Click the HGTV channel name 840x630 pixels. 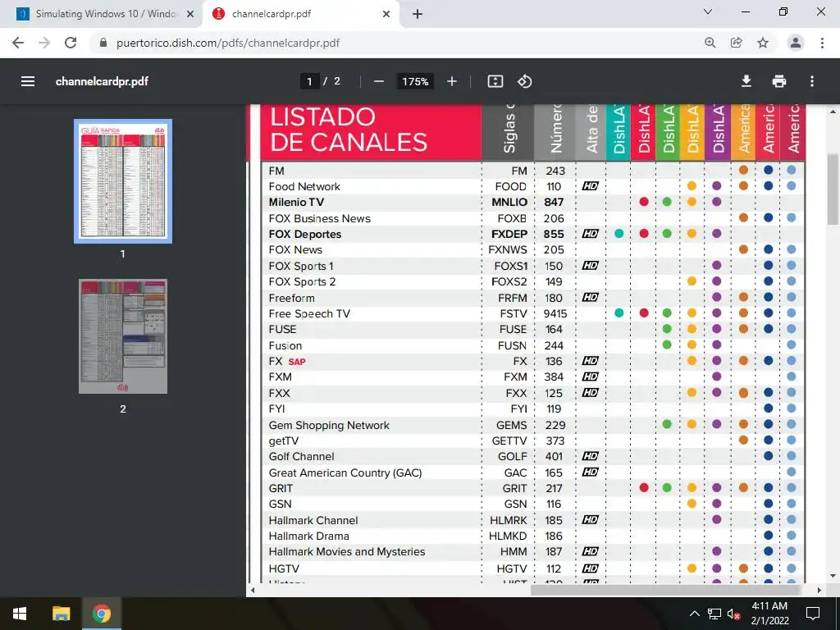pyautogui.click(x=284, y=568)
